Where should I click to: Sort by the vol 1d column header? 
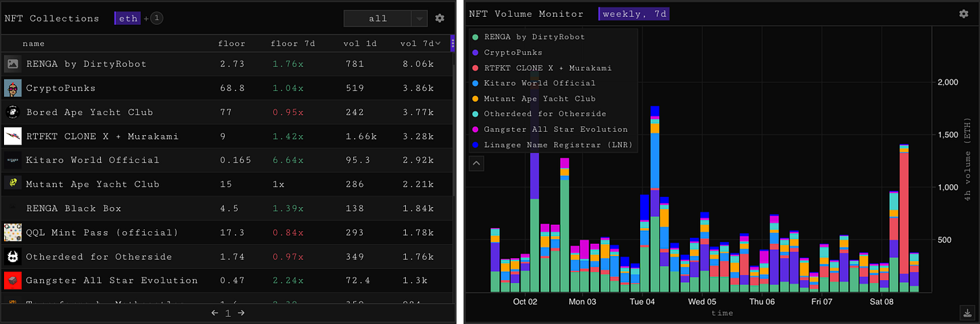(x=360, y=44)
